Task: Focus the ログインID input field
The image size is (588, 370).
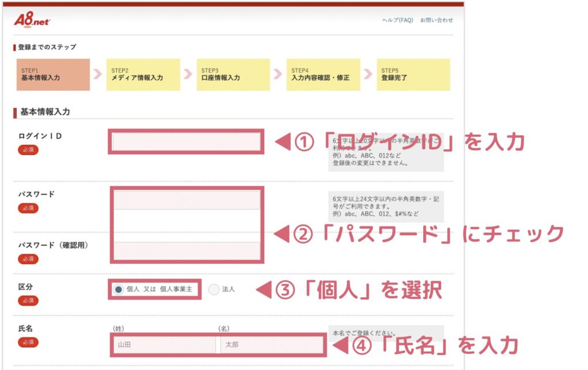Action: (x=186, y=142)
